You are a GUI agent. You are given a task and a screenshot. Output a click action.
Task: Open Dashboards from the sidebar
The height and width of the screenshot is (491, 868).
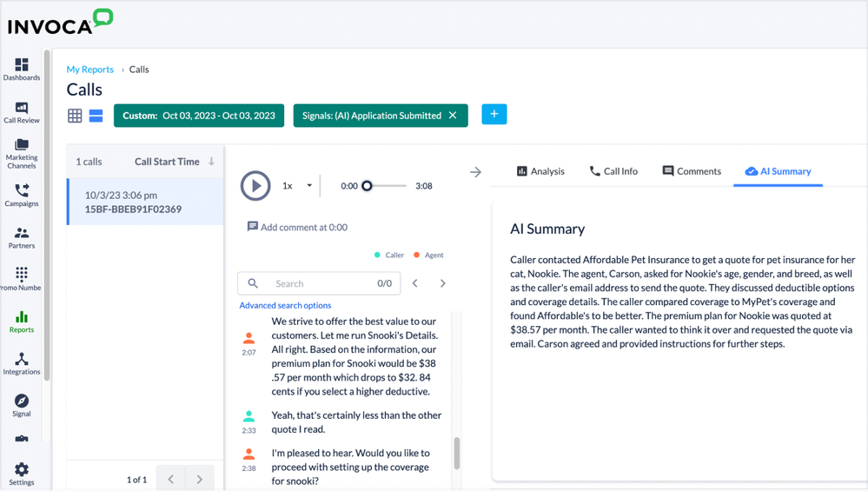22,69
